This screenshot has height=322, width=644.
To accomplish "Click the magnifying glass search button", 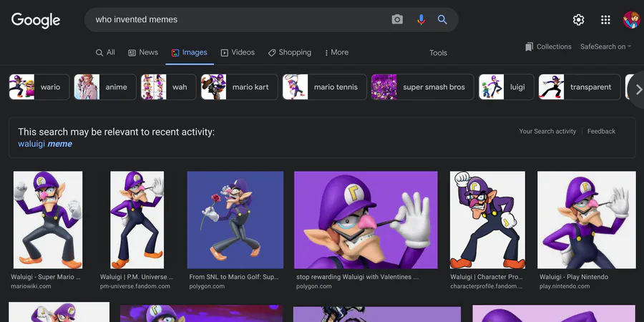I will pyautogui.click(x=442, y=19).
